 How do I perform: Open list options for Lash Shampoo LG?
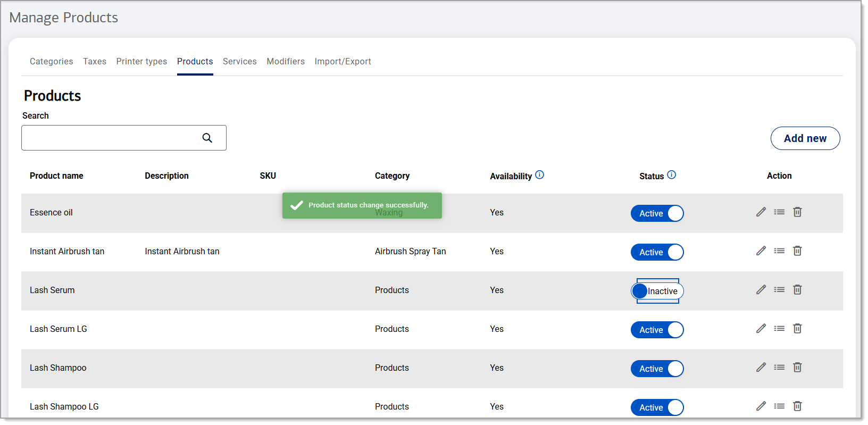point(779,406)
